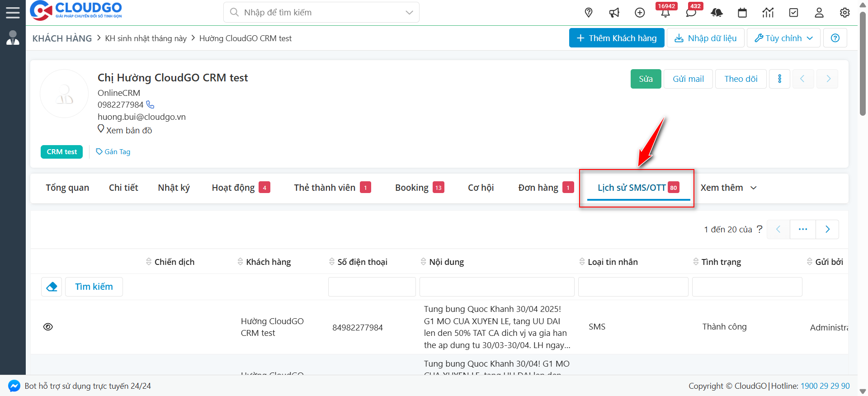The image size is (868, 396).
Task: Open the notifications bell icon
Action: (x=665, y=13)
